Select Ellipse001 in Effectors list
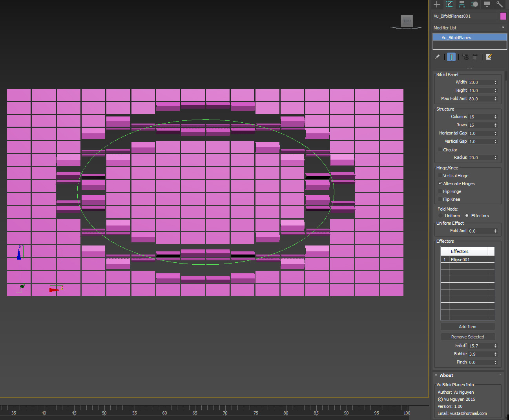The width and height of the screenshot is (509, 420). point(460,260)
